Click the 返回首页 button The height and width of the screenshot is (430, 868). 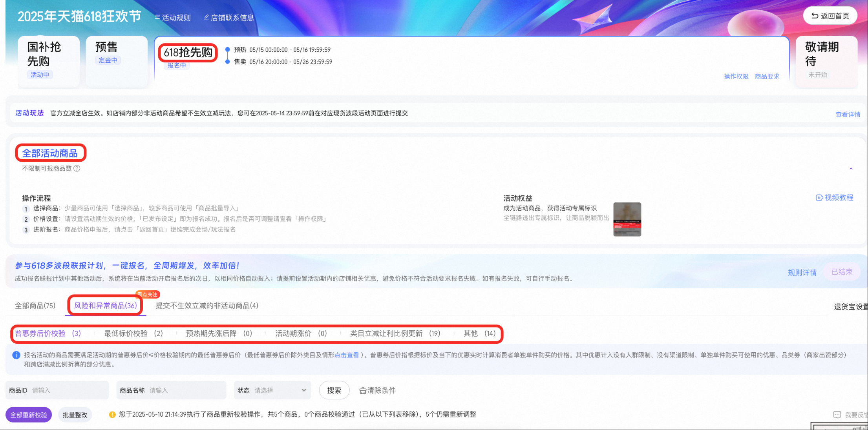830,16
